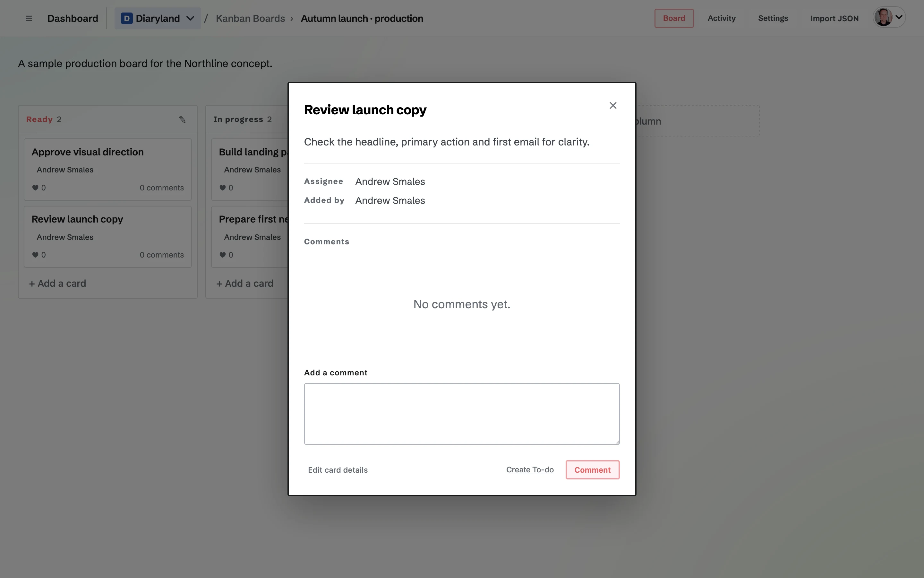The height and width of the screenshot is (578, 924).
Task: Add a card to the In progress column
Action: pyautogui.click(x=245, y=283)
